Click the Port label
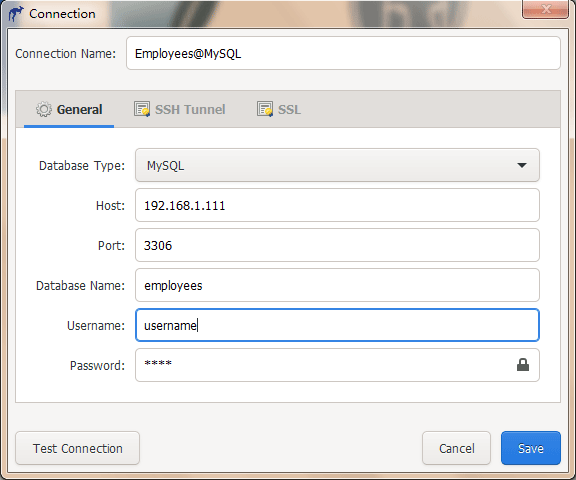This screenshot has height=480, width=576. point(111,245)
